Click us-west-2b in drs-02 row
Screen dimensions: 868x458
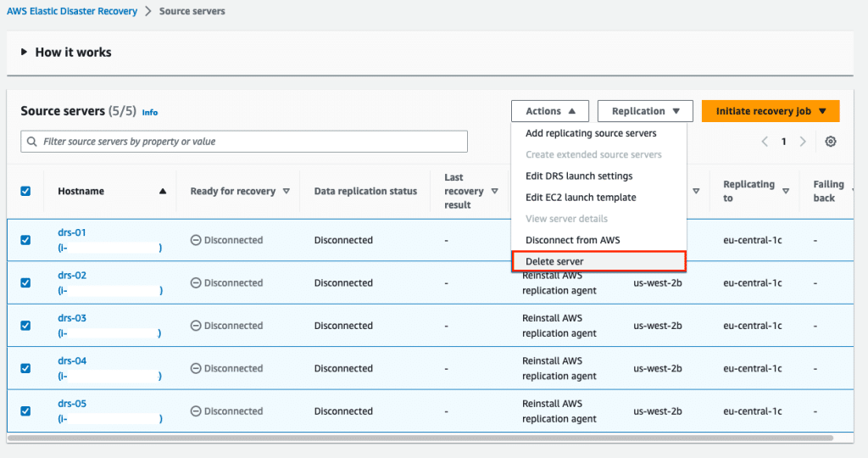click(658, 282)
